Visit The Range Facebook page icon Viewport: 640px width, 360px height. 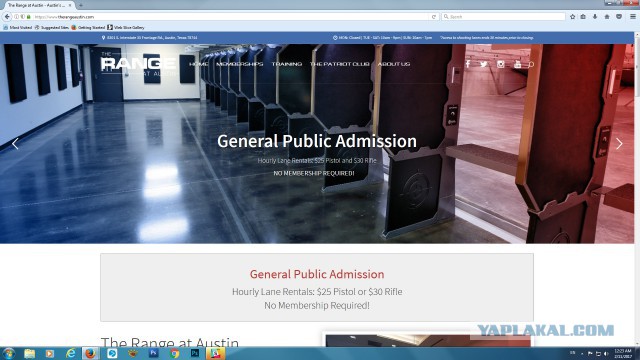468,64
